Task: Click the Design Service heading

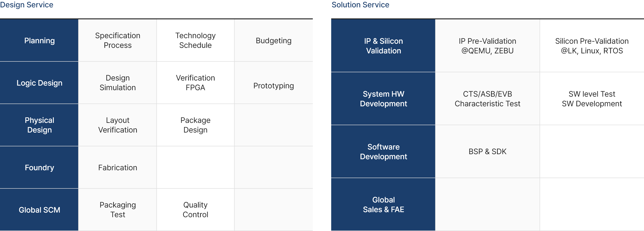Action: [26, 5]
